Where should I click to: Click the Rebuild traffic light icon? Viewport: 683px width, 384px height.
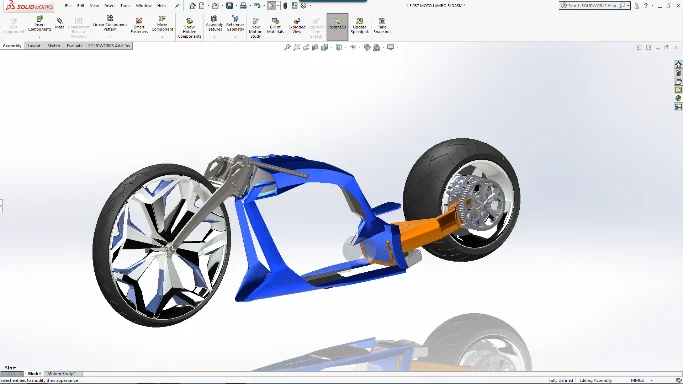(x=285, y=6)
